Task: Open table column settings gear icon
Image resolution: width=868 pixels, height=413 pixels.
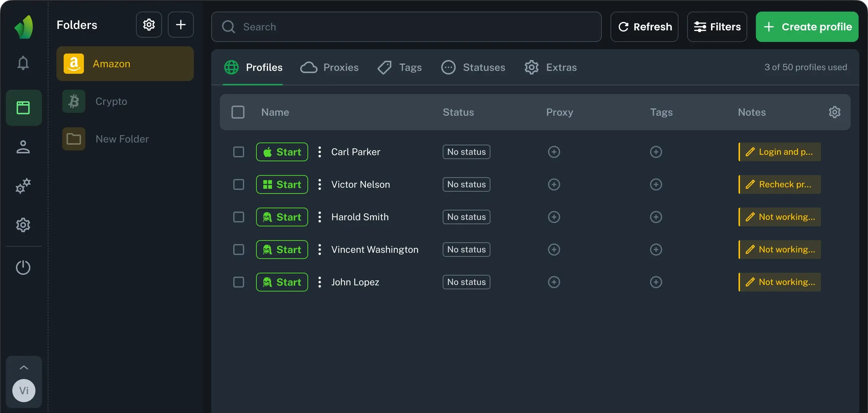Action: click(835, 112)
